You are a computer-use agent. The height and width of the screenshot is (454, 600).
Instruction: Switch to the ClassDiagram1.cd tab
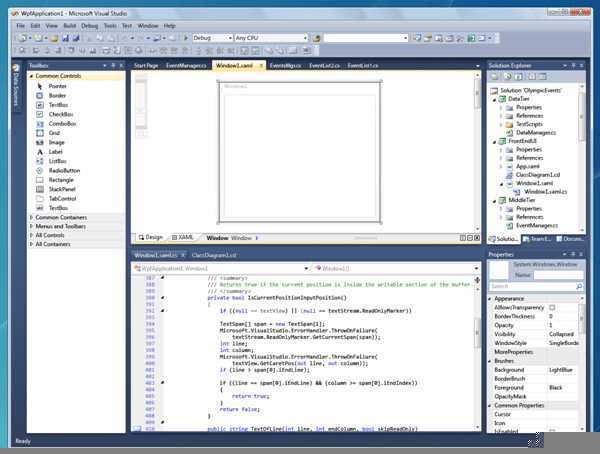(214, 255)
